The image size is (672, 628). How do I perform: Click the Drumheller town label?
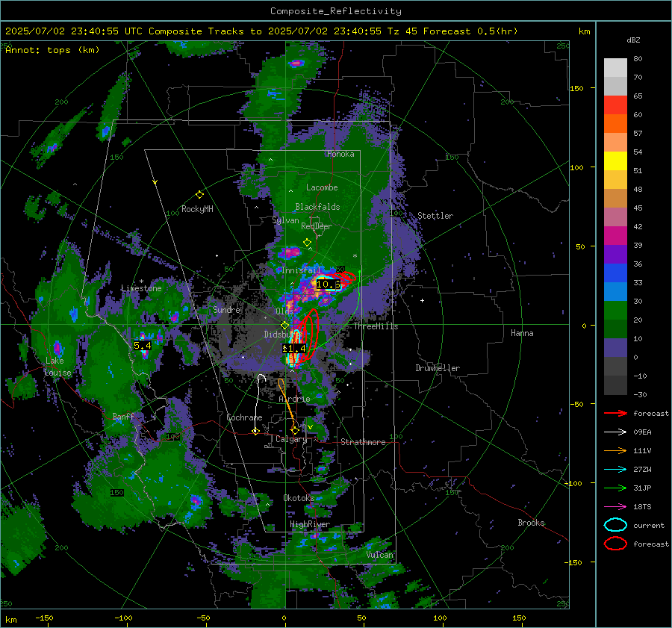tap(438, 368)
